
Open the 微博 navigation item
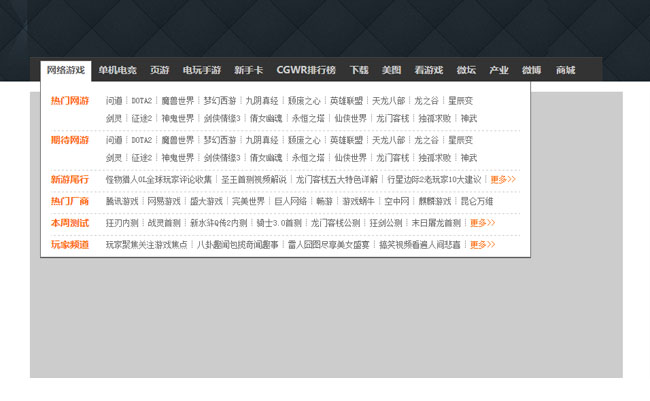coord(531,70)
